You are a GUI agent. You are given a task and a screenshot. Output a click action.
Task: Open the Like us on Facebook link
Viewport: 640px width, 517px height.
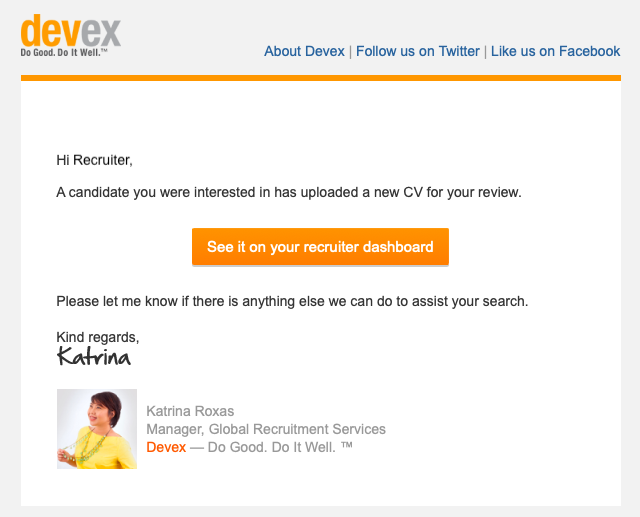pyautogui.click(x=555, y=51)
